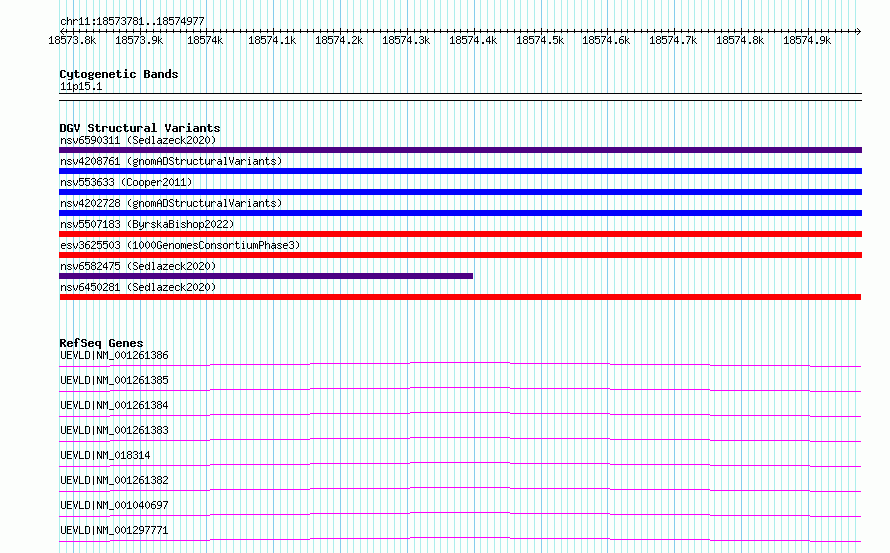
Task: Open variant label esv3625503 (1000GenomesConsortiumPhase3)
Action: pyautogui.click(x=180, y=245)
